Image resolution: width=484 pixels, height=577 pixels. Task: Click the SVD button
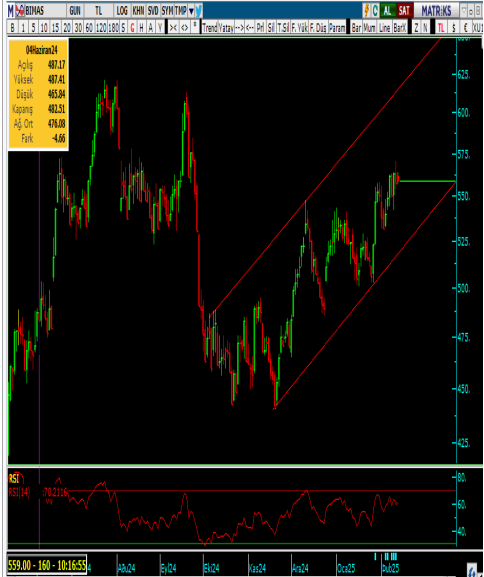pos(153,11)
